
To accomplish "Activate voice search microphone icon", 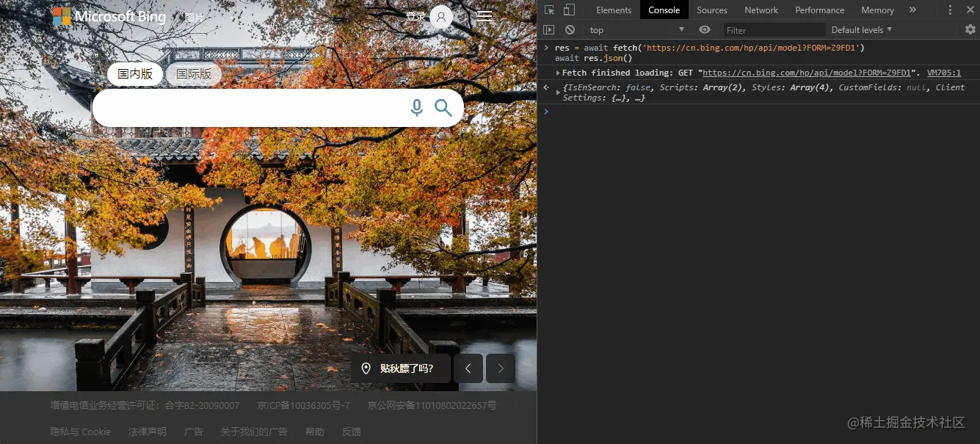I will 417,108.
